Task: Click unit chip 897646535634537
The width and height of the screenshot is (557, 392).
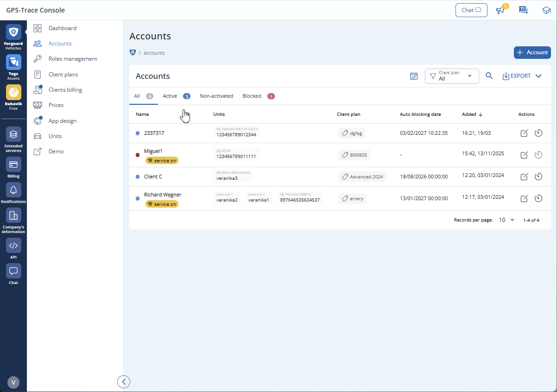Action: [300, 198]
